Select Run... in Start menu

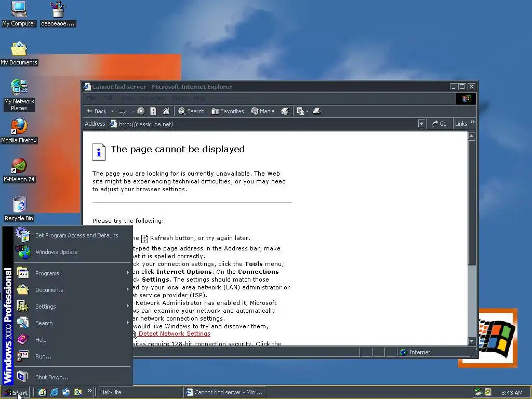pos(73,356)
